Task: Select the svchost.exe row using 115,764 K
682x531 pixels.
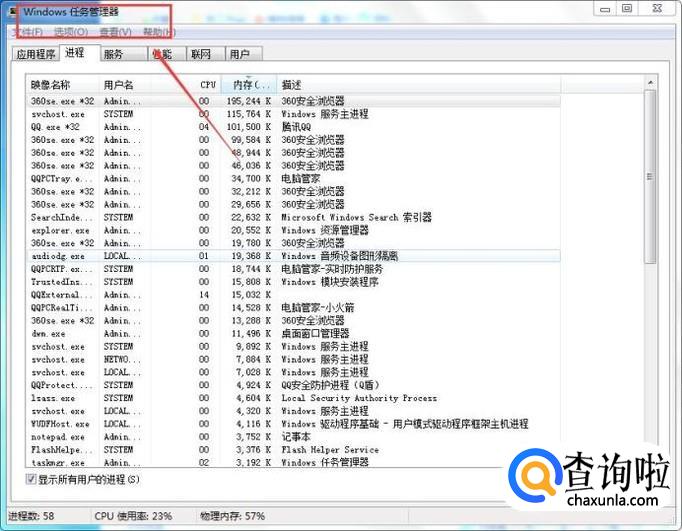Action: (x=294, y=114)
